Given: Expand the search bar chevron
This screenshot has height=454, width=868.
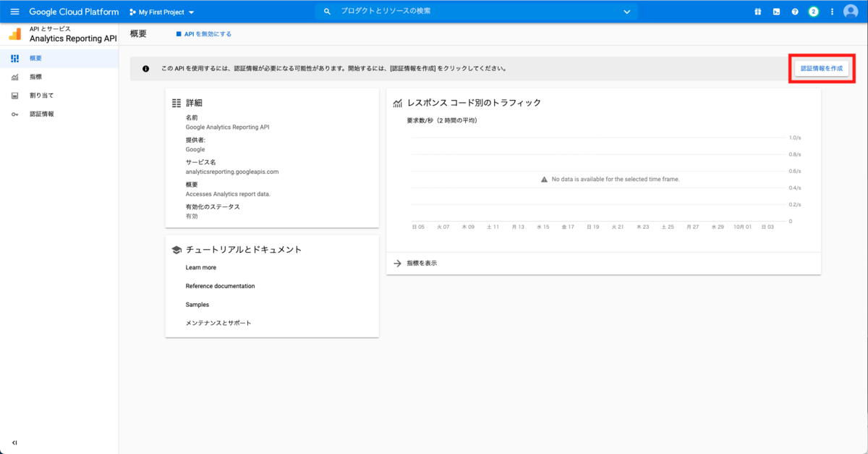Looking at the screenshot, I should point(626,12).
